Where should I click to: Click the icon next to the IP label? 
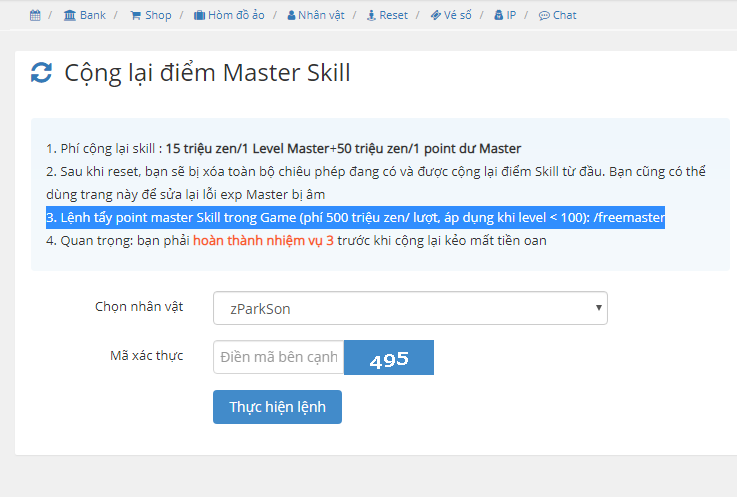coord(498,15)
